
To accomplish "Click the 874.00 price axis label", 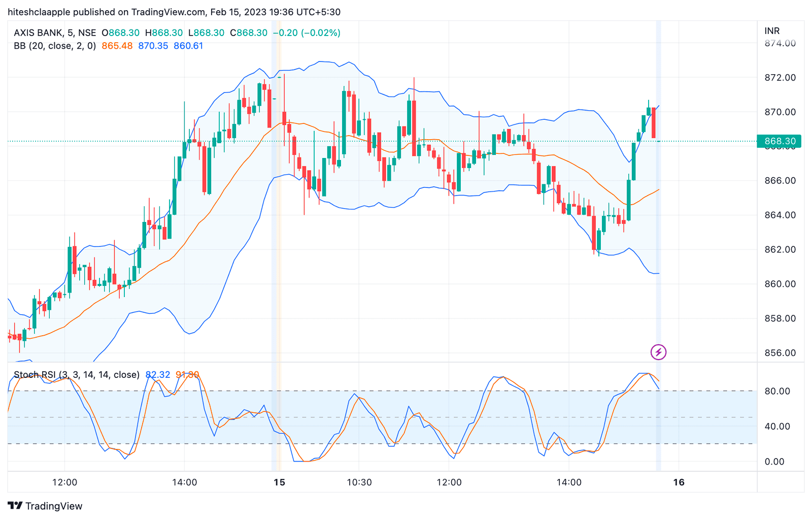I will [x=780, y=44].
